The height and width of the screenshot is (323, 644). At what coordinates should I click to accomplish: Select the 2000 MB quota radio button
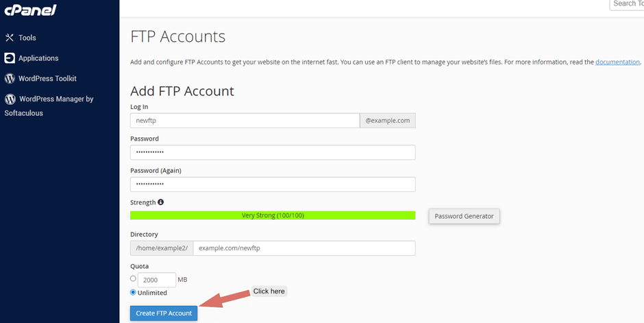tap(133, 278)
